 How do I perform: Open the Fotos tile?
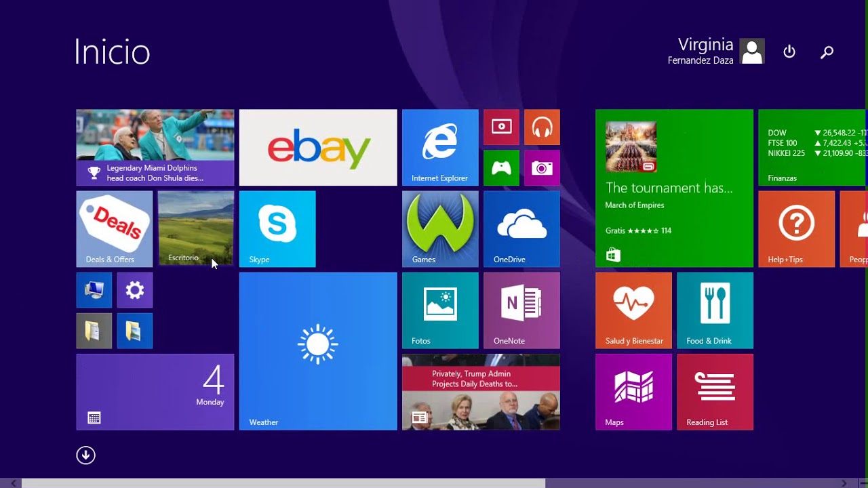click(x=440, y=310)
